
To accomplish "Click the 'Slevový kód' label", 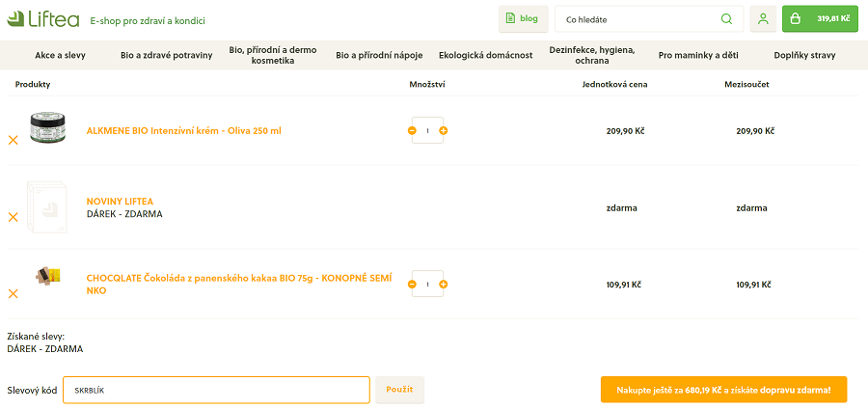I will coord(32,390).
